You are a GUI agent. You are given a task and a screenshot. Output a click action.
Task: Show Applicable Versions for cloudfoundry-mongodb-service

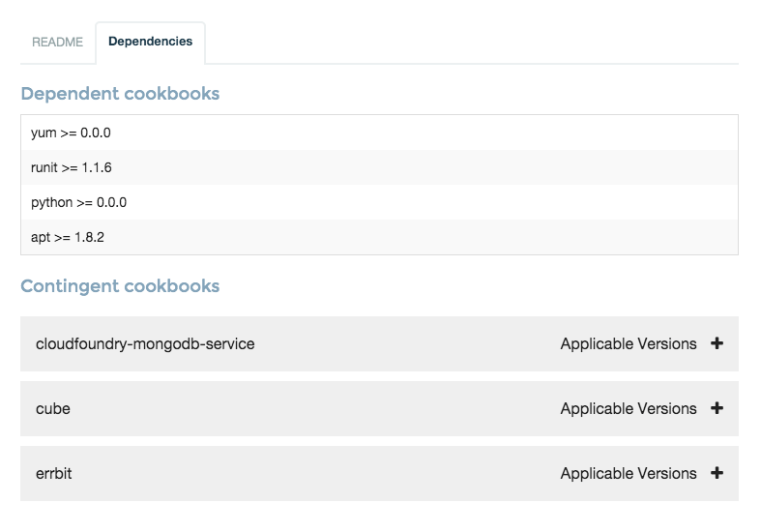(629, 343)
